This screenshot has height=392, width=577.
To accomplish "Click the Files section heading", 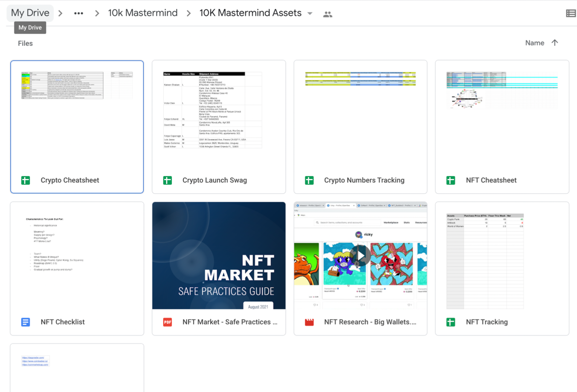I will [25, 43].
